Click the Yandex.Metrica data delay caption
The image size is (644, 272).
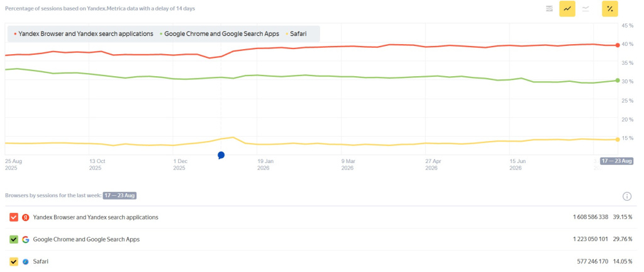coord(100,9)
